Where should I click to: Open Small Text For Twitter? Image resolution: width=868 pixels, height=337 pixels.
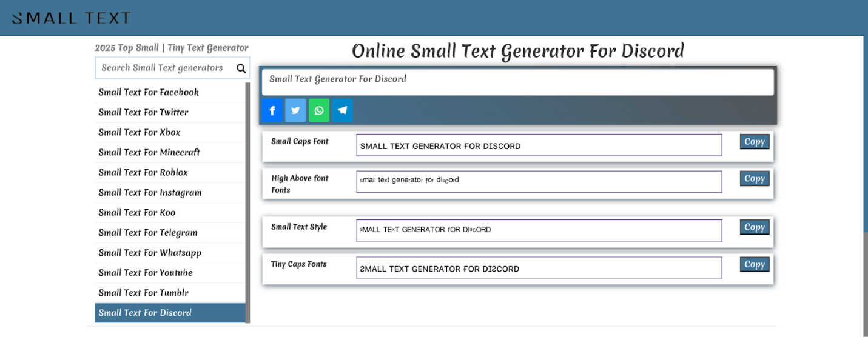click(x=170, y=112)
